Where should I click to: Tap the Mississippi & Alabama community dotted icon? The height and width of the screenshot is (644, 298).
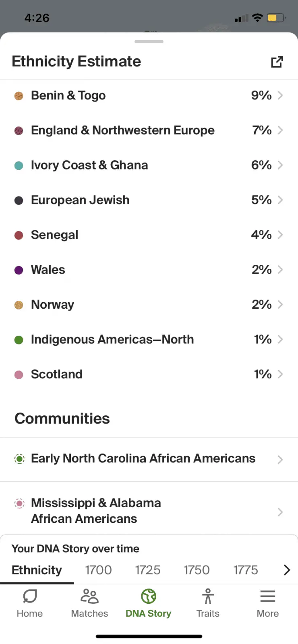pyautogui.click(x=19, y=503)
